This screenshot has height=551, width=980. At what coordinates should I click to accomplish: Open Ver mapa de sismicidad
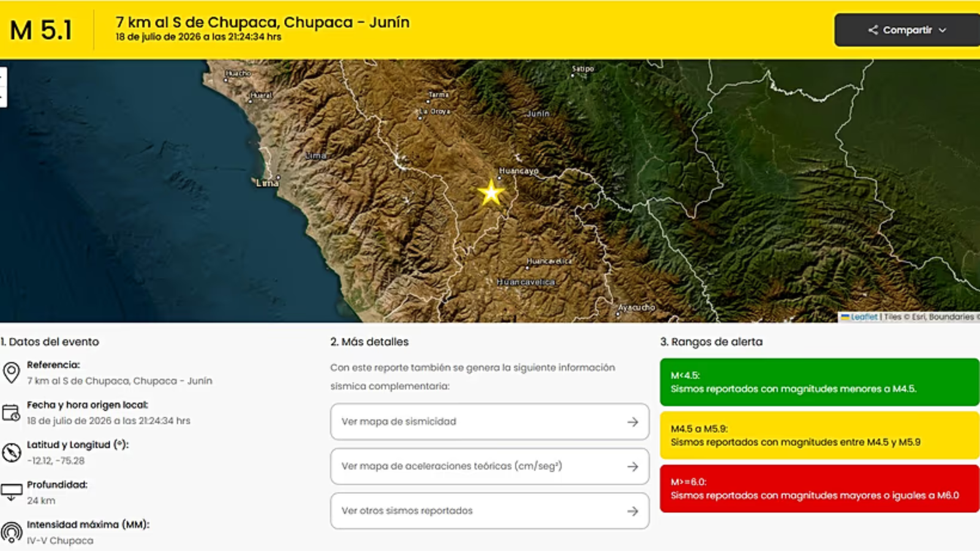tap(489, 421)
